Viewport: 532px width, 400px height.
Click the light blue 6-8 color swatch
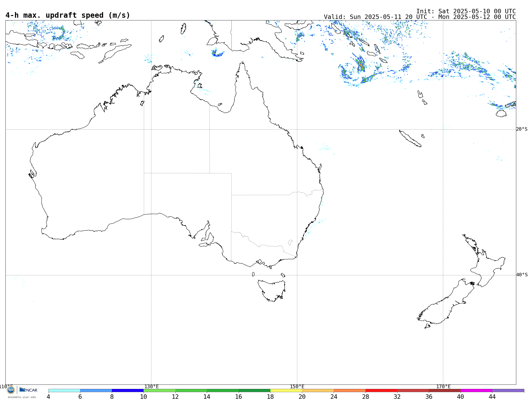96,390
